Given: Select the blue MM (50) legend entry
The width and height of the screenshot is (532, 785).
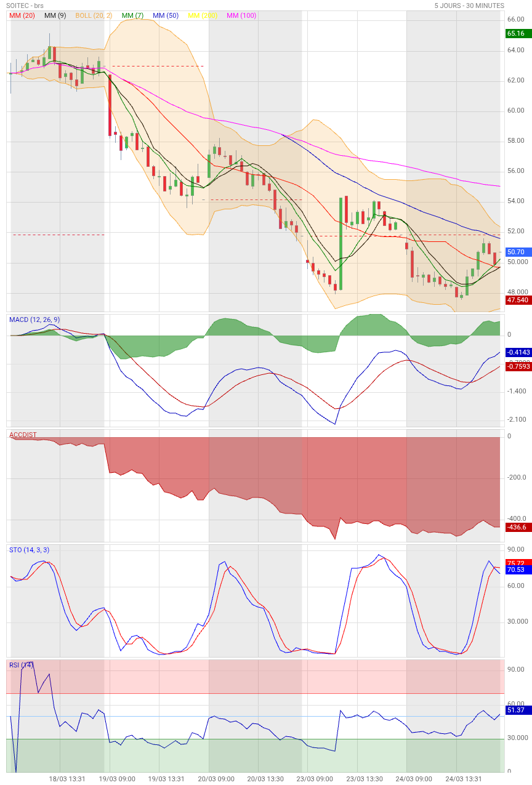Looking at the screenshot, I should [x=166, y=15].
